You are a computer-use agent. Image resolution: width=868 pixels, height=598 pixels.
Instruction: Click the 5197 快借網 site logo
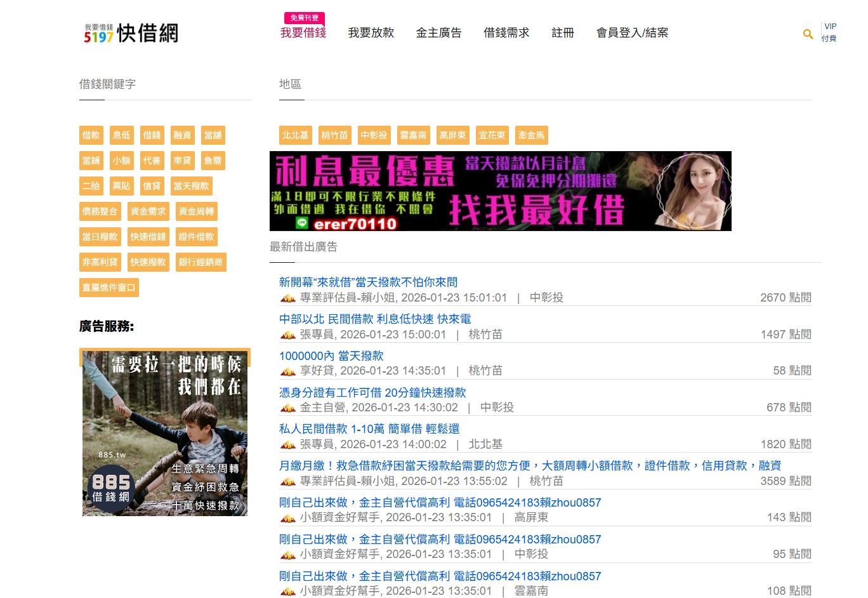pos(131,33)
